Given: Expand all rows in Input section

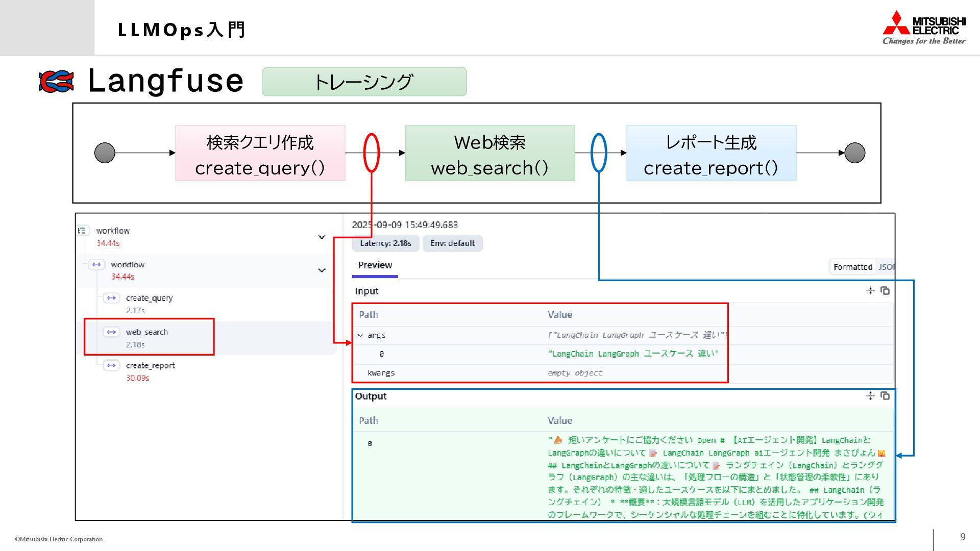Looking at the screenshot, I should coord(870,291).
